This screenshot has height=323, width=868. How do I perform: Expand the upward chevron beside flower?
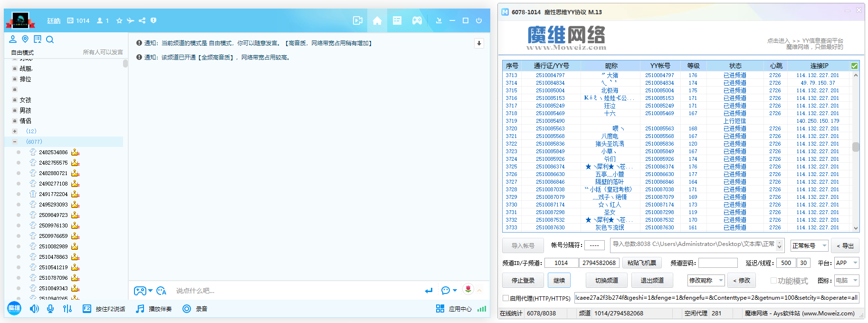[x=479, y=290]
